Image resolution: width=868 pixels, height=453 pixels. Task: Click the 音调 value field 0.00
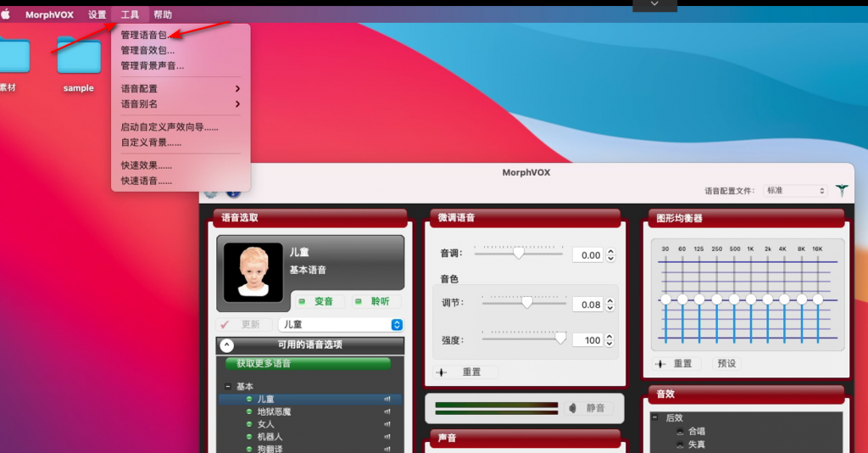tap(588, 255)
